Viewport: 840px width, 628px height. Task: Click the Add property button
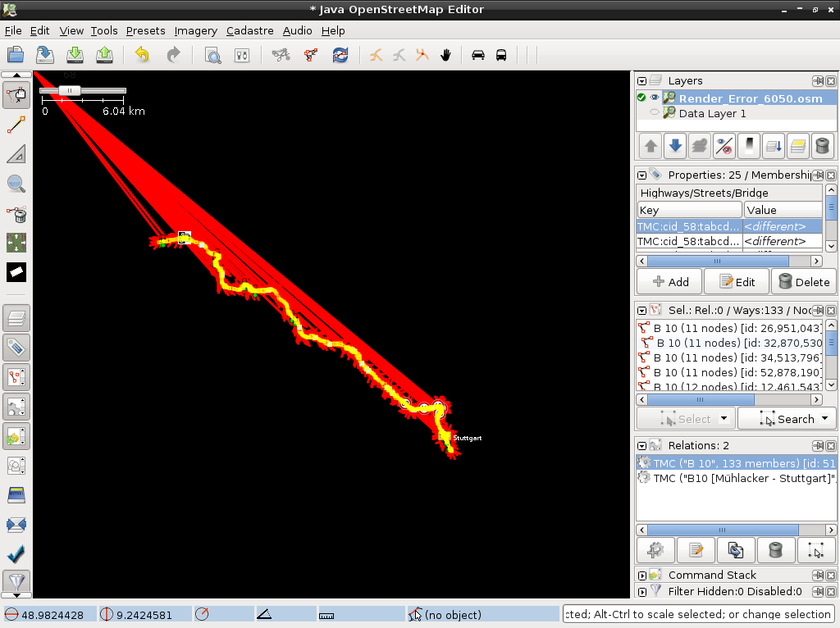[x=669, y=281]
